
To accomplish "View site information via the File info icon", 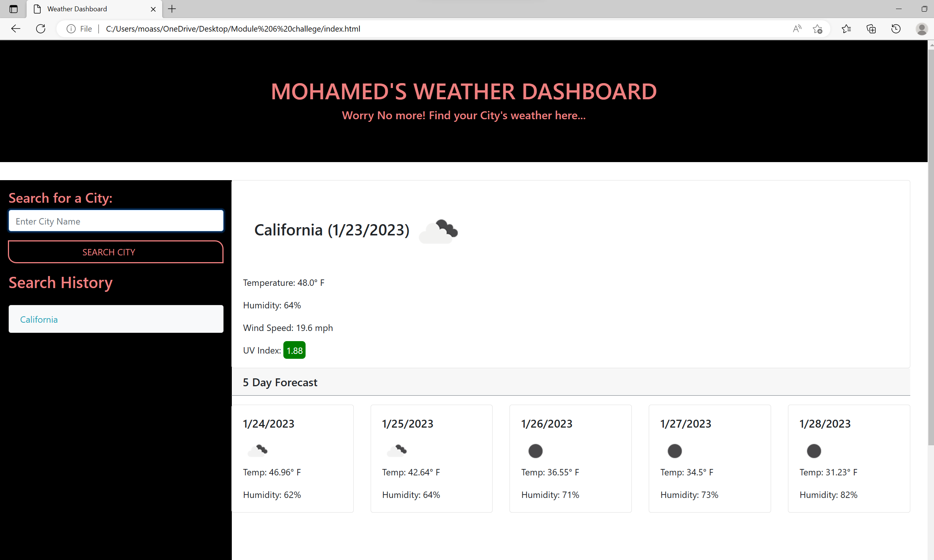I will [x=71, y=29].
